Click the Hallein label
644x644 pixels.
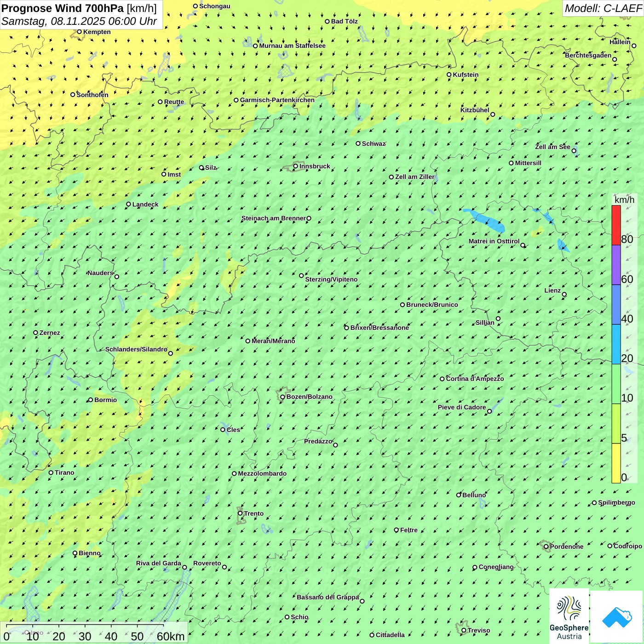(x=620, y=42)
